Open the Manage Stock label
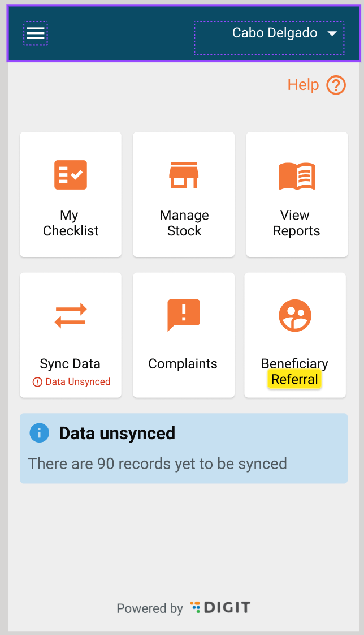Viewport: 364px width, 635px height. (184, 223)
